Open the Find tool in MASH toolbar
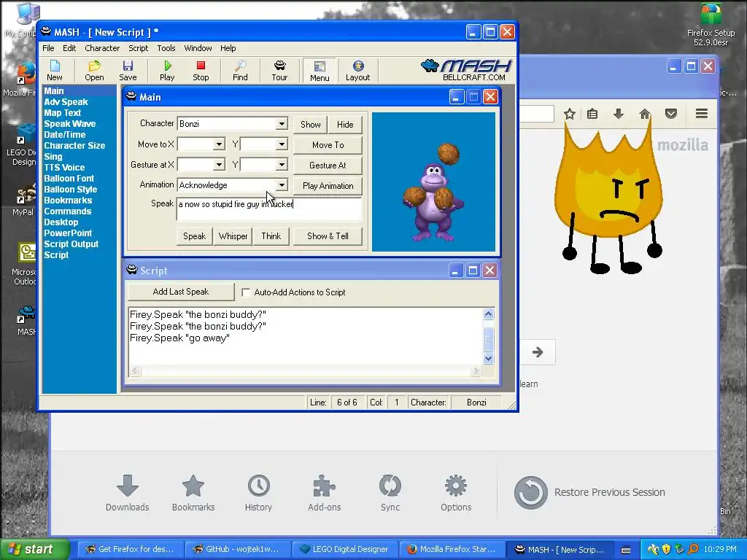 (x=240, y=71)
